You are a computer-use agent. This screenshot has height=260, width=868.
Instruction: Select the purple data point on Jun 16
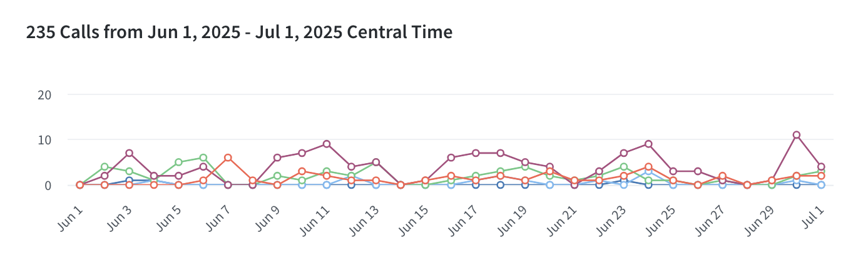click(451, 157)
